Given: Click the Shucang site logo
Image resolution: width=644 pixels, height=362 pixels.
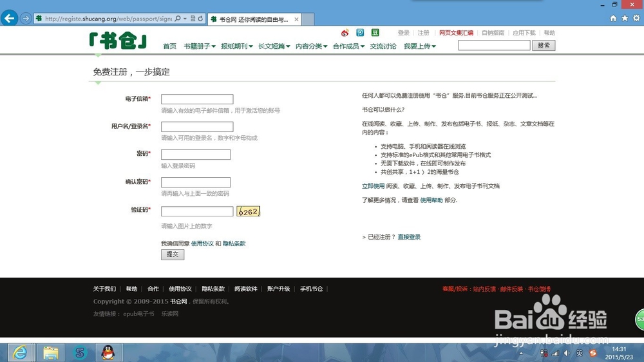Looking at the screenshot, I should click(118, 41).
